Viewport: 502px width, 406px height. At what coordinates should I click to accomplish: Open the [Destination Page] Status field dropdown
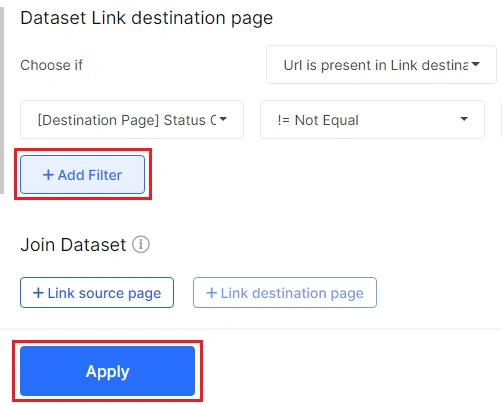coord(132,120)
